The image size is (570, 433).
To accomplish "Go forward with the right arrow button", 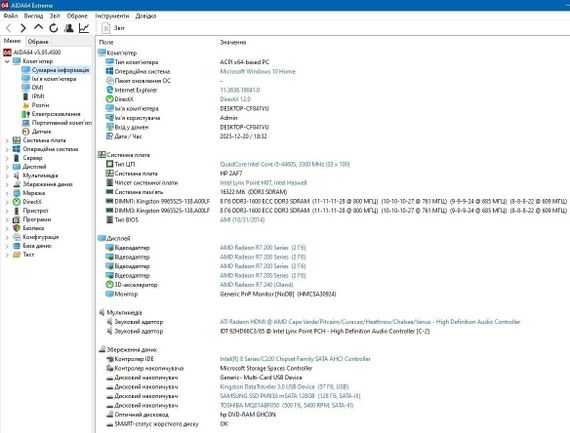I will pyautogui.click(x=23, y=28).
